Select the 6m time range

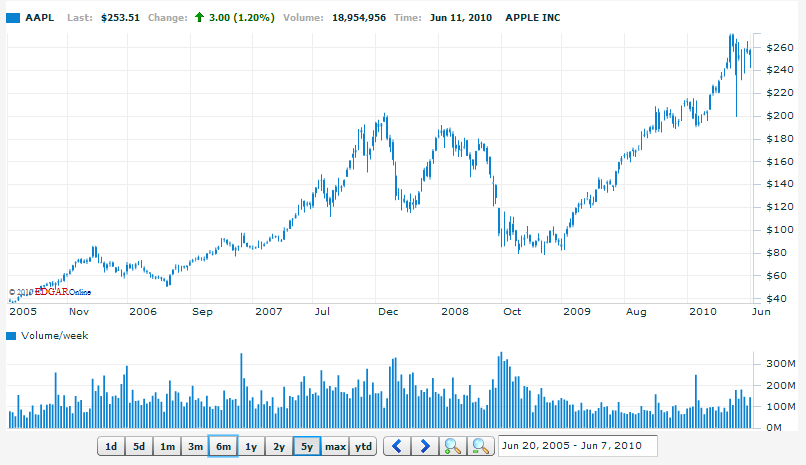[223, 446]
